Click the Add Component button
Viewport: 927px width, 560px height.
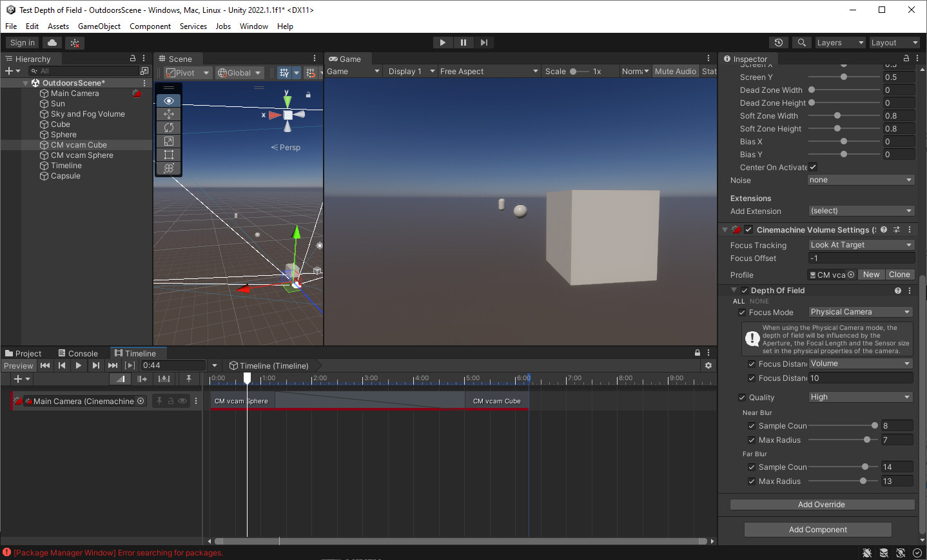pos(817,529)
